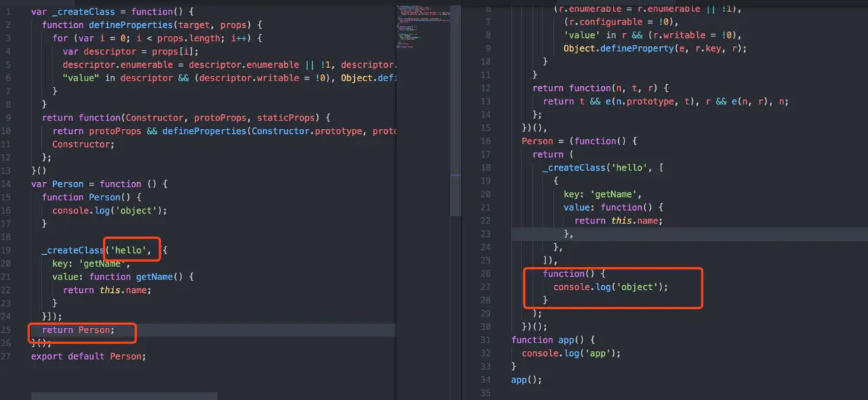Click "_createClass('hello', [" in right editor
This screenshot has width=868, height=400.
click(603, 168)
